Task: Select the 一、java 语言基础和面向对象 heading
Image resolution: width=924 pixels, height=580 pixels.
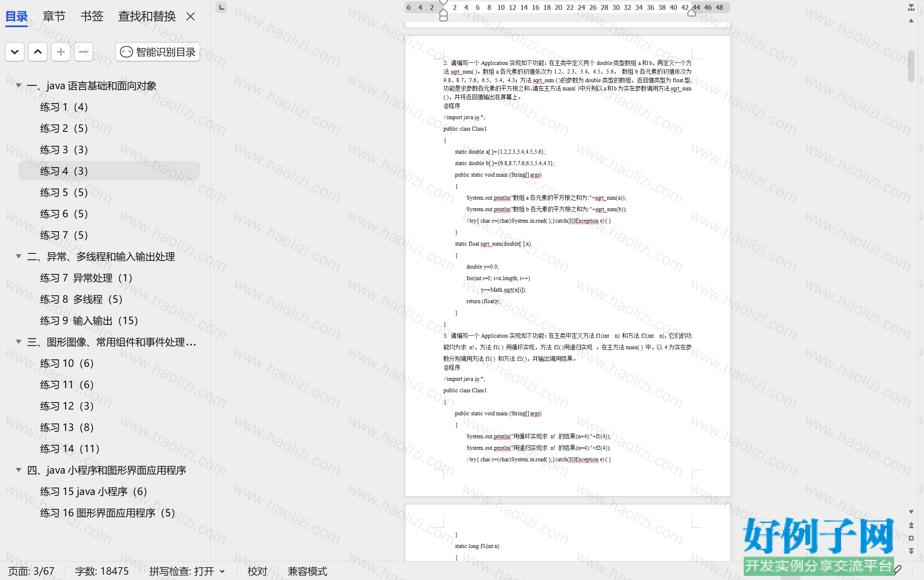Action: (92, 86)
